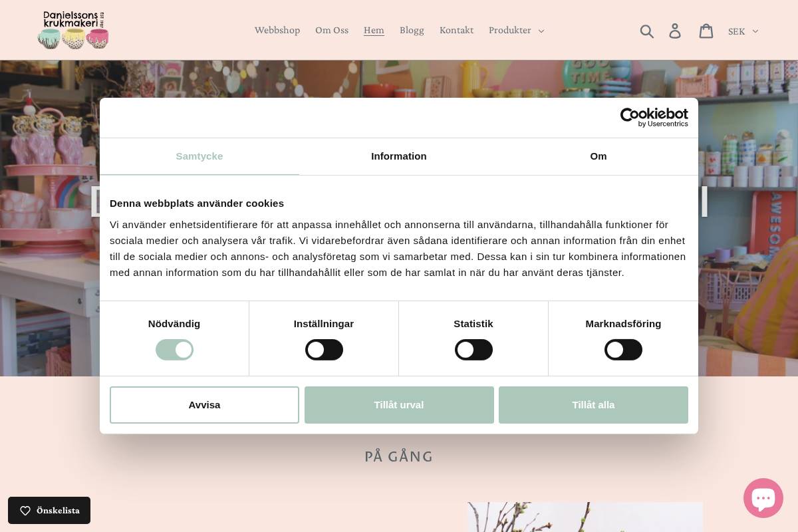The width and height of the screenshot is (798, 532).
Task: Click the account login icon
Action: 675,31
